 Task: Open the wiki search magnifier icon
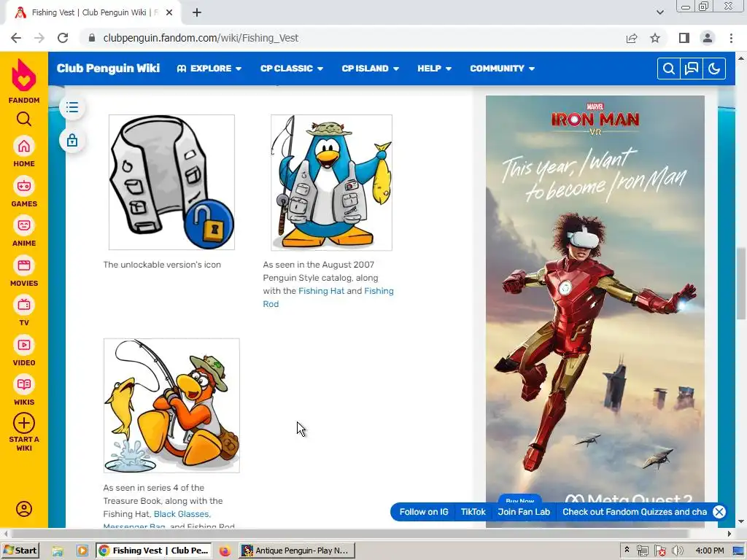pyautogui.click(x=669, y=69)
